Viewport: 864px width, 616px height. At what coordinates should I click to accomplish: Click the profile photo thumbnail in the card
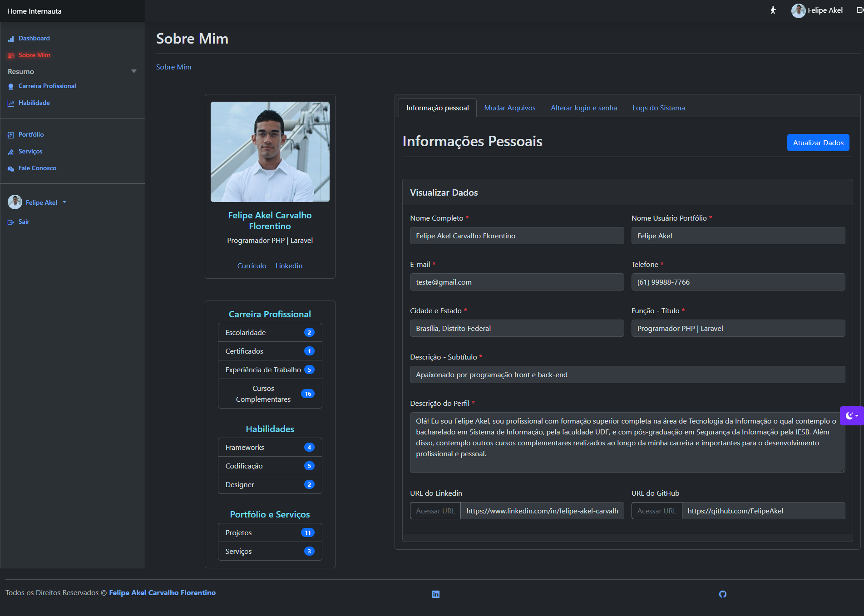click(x=270, y=152)
